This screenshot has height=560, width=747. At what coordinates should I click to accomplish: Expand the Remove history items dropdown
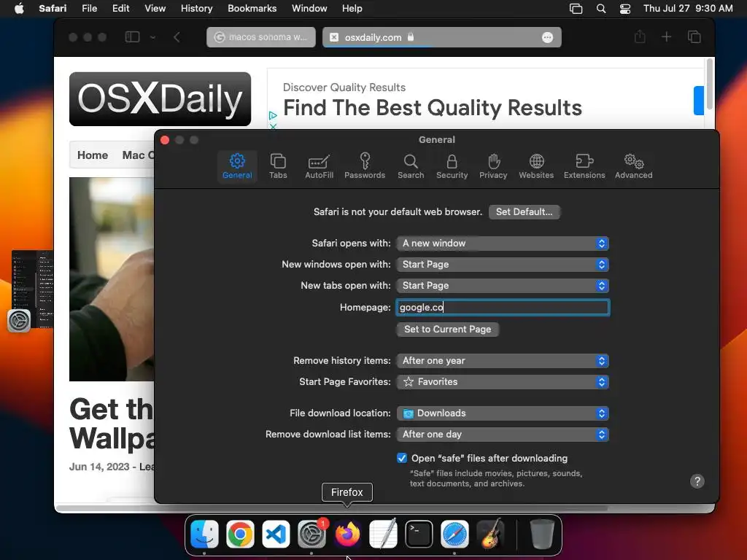(x=503, y=361)
